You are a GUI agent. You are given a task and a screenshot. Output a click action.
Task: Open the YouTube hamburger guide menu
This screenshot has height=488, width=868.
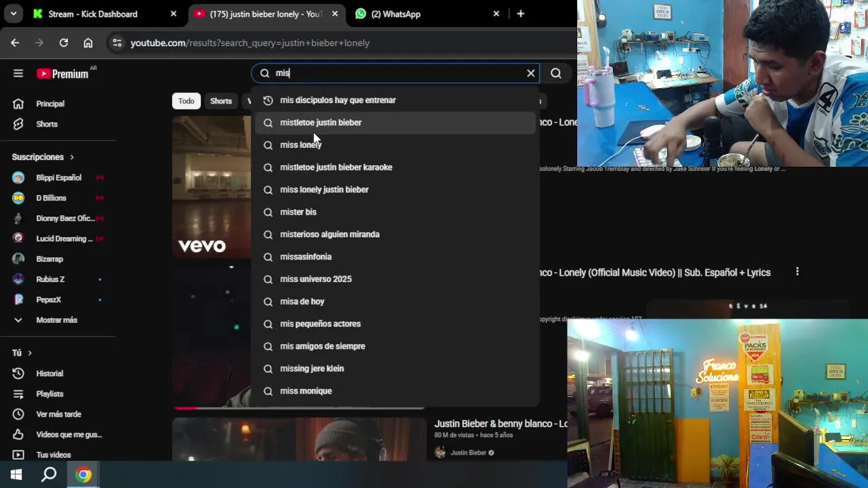(18, 73)
